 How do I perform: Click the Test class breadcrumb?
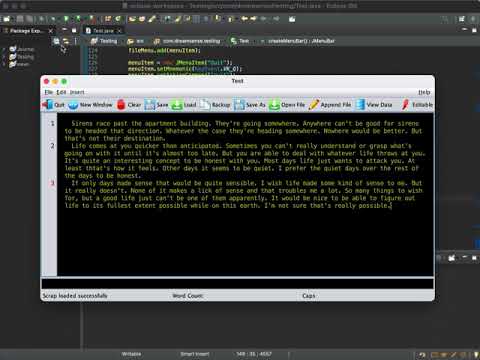click(x=240, y=41)
